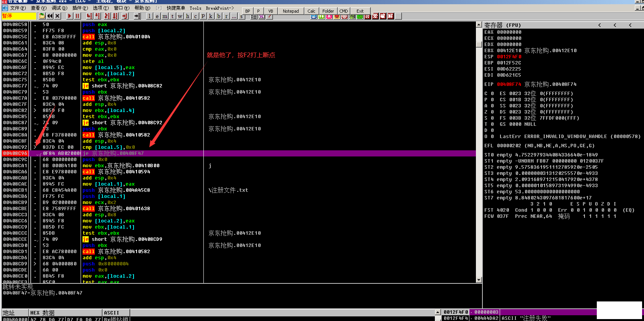The width and height of the screenshot is (644, 321).
Task: Show threads with the 't' icon
Action: [172, 16]
